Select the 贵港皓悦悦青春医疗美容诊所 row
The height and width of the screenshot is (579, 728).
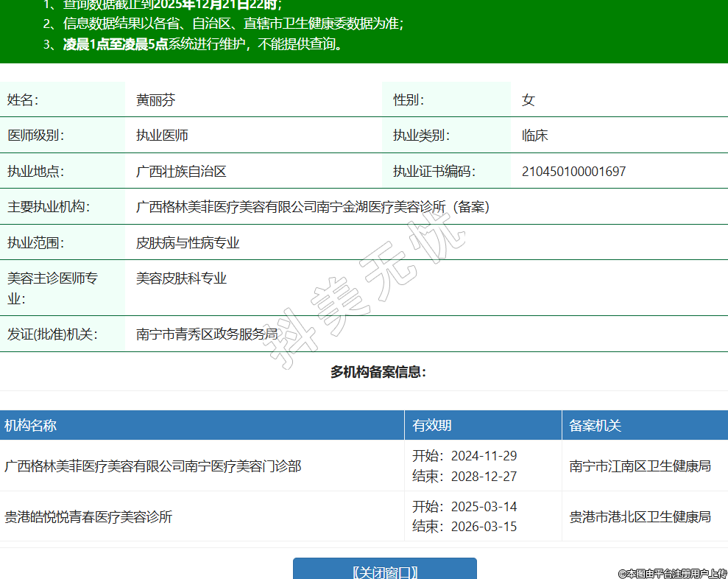(x=88, y=516)
